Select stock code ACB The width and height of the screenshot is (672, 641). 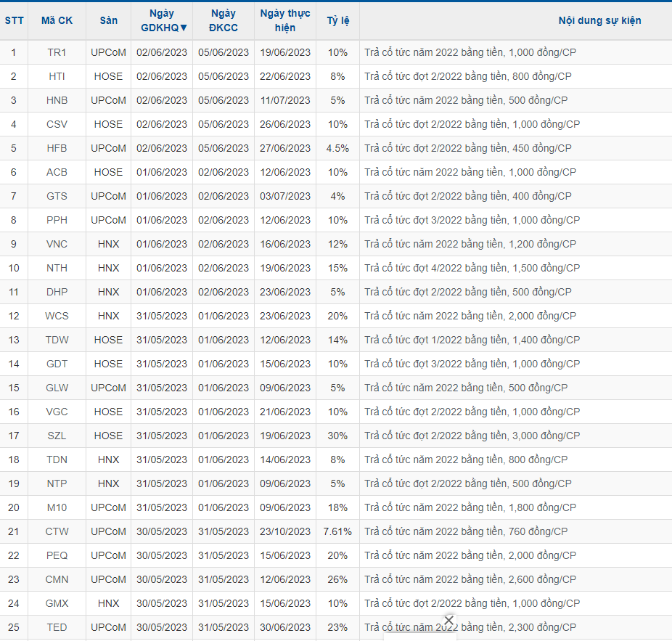(57, 172)
